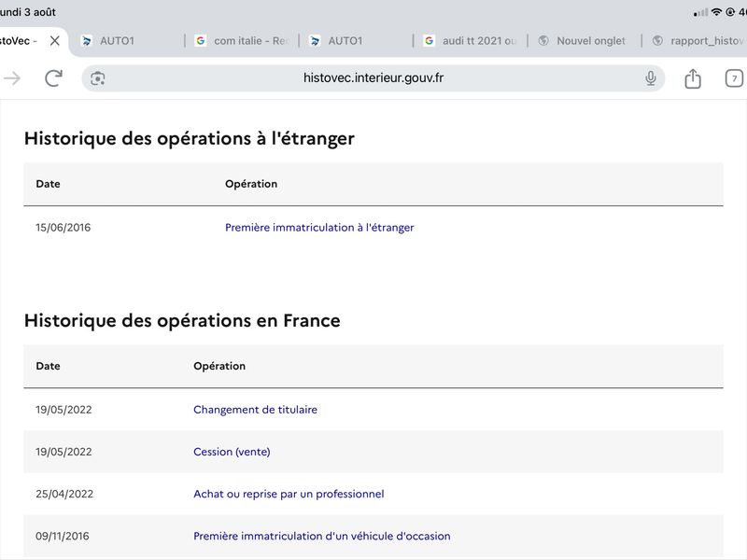Click heading Historique des opérations à l'étranger
The image size is (747, 560).
click(190, 138)
